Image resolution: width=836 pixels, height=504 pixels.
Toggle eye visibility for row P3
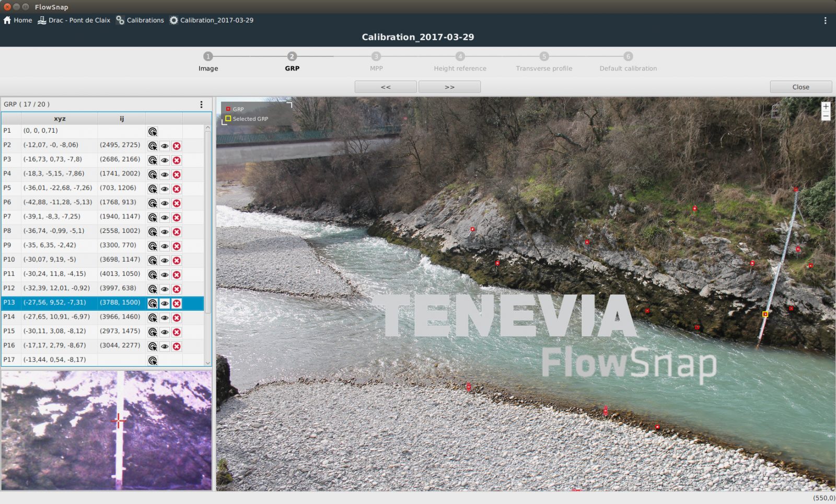[165, 160]
